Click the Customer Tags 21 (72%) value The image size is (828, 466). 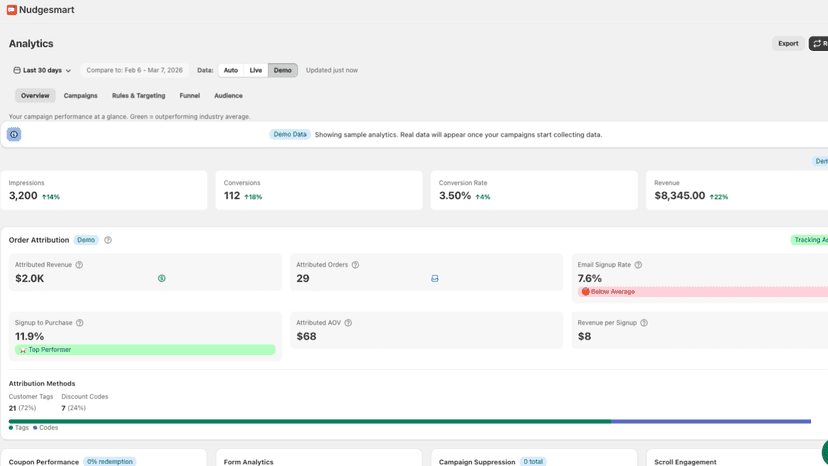click(22, 408)
